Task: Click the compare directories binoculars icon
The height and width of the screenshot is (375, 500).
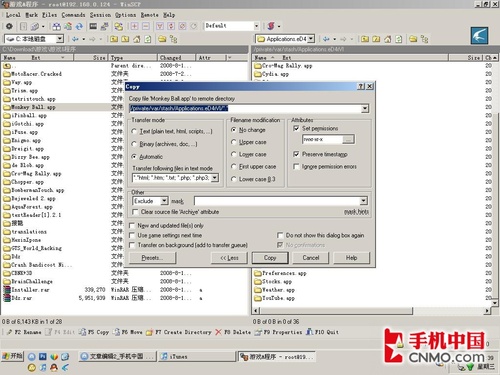Action: (57, 26)
